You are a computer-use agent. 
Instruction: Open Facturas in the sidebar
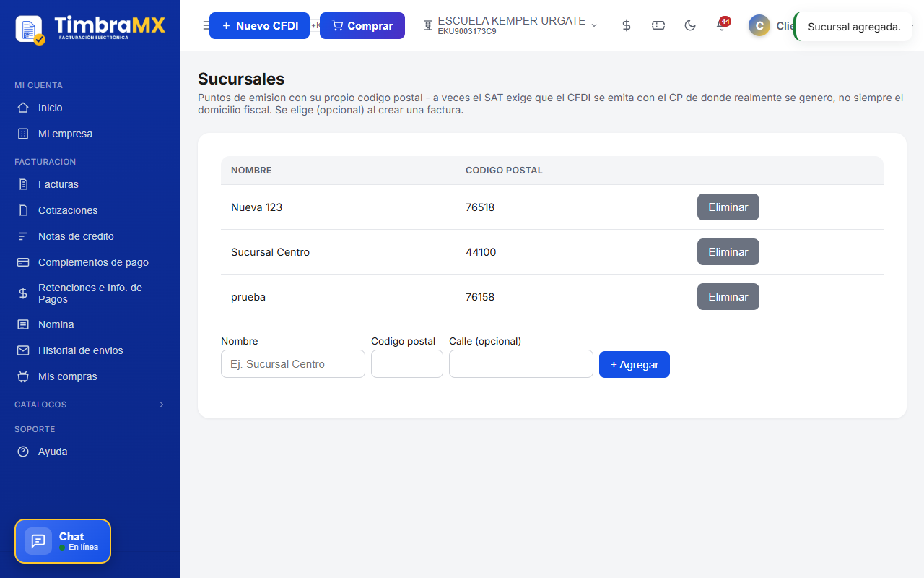click(x=90, y=184)
